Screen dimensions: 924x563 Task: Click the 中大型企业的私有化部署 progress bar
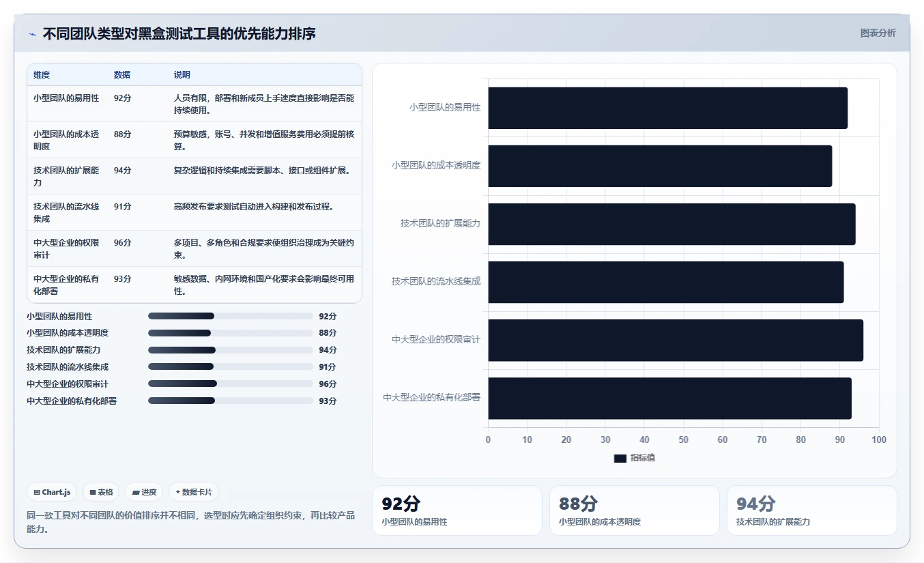[230, 401]
